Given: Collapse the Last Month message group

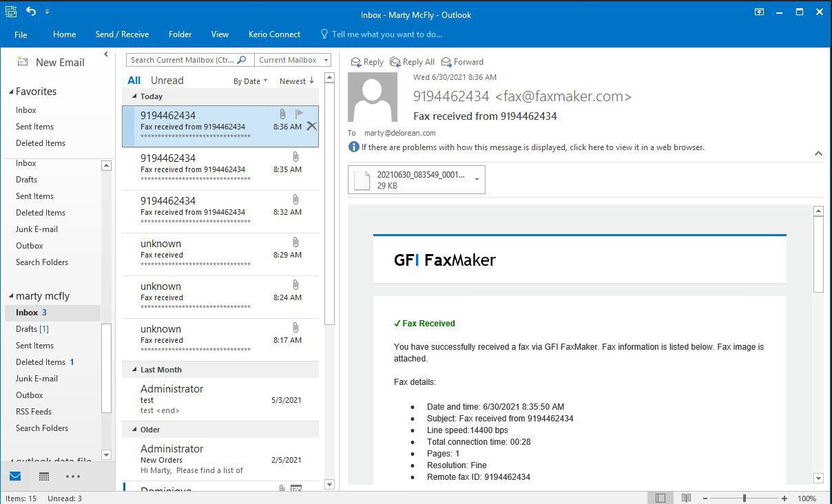Looking at the screenshot, I should [x=134, y=370].
